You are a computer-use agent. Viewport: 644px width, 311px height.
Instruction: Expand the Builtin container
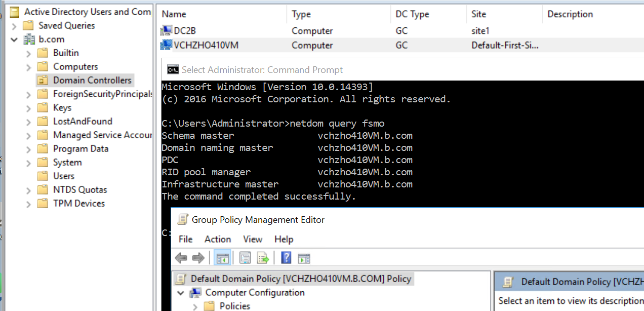(29, 53)
